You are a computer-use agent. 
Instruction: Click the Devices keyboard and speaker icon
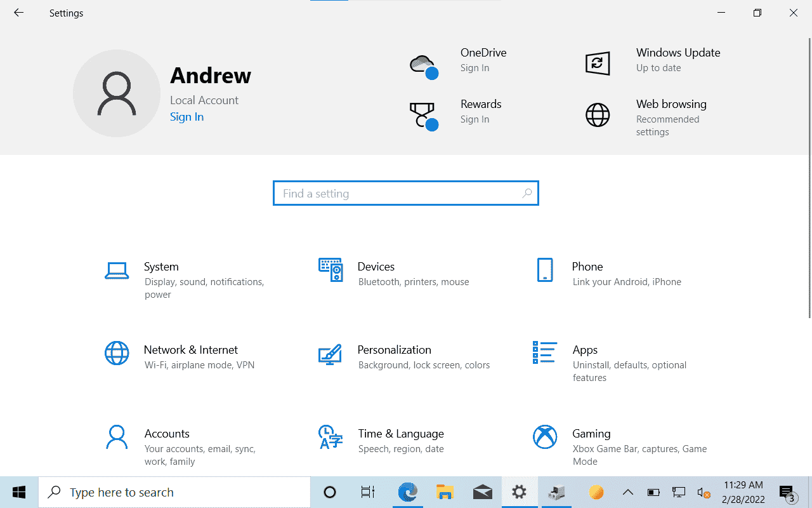[331, 270]
